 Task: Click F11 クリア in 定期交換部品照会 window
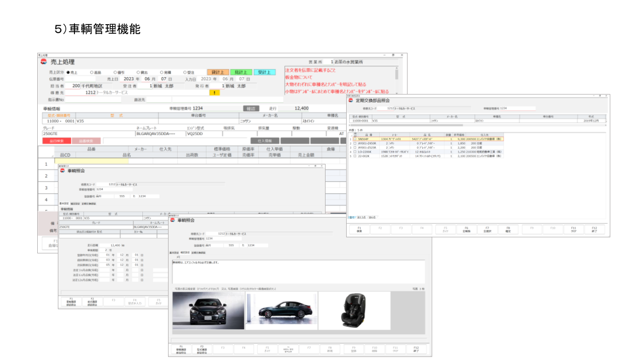point(573,229)
